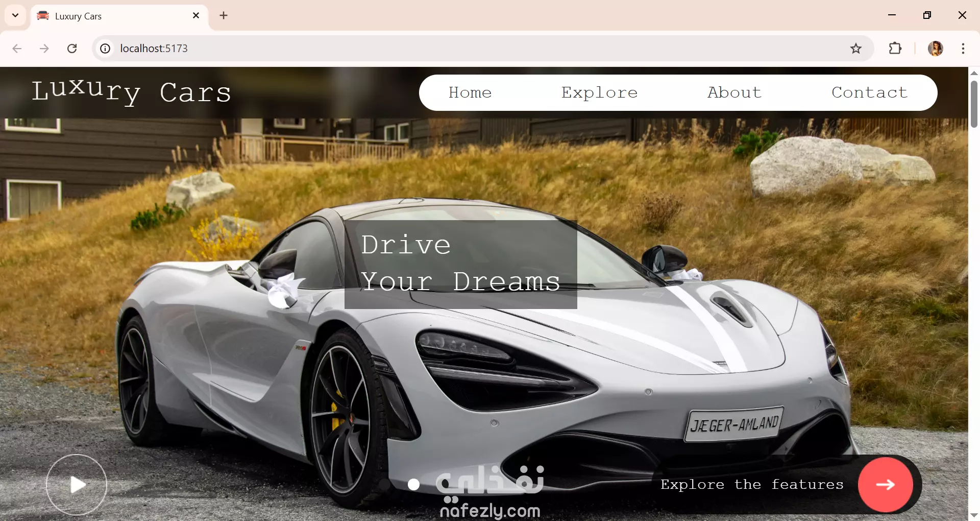
Task: Click the Drive Your Dreams headline
Action: [x=461, y=264]
